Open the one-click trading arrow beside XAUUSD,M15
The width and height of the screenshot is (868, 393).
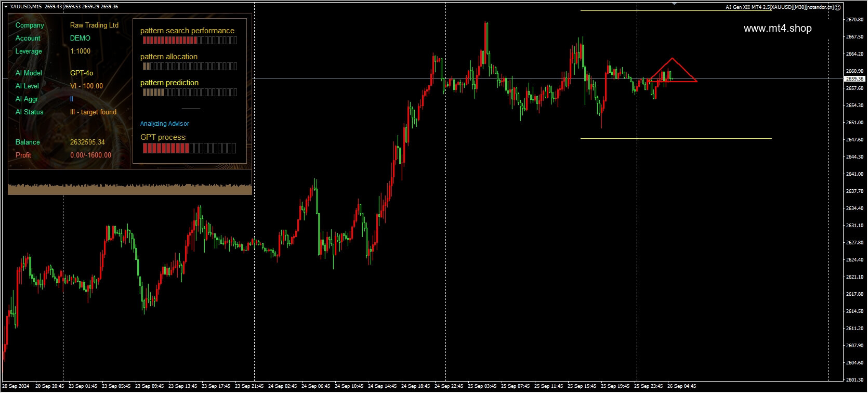click(6, 7)
